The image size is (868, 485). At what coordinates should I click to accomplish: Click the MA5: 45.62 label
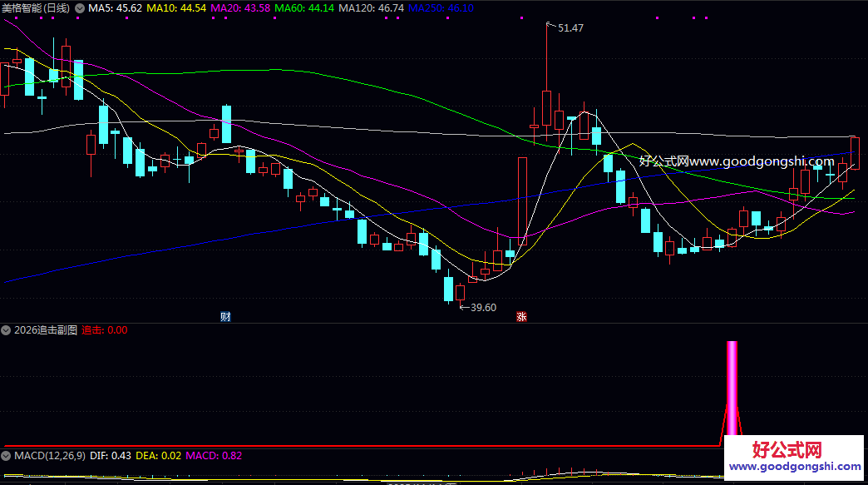115,8
